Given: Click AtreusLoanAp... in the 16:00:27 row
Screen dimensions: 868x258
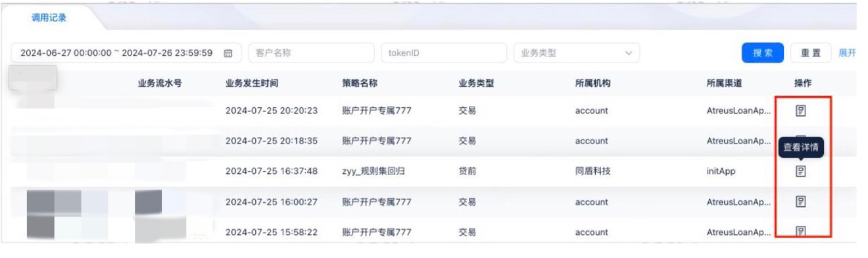Looking at the screenshot, I should (739, 202).
